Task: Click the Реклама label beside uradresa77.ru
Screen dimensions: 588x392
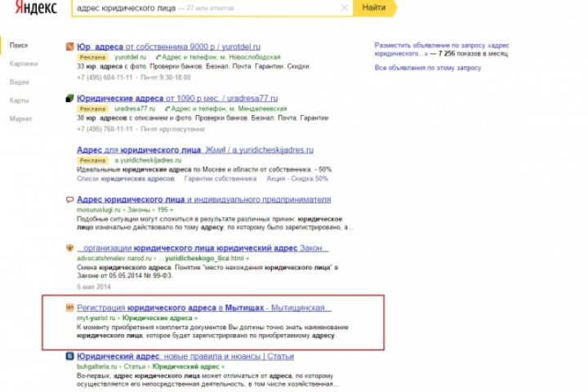Action: coord(92,109)
